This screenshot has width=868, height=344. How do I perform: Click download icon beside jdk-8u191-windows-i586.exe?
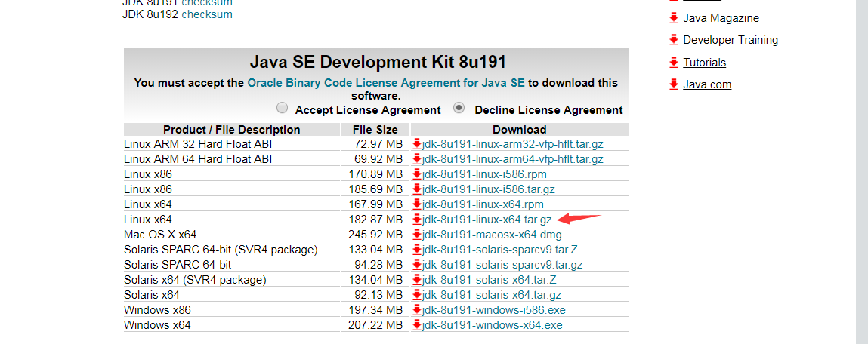point(418,310)
